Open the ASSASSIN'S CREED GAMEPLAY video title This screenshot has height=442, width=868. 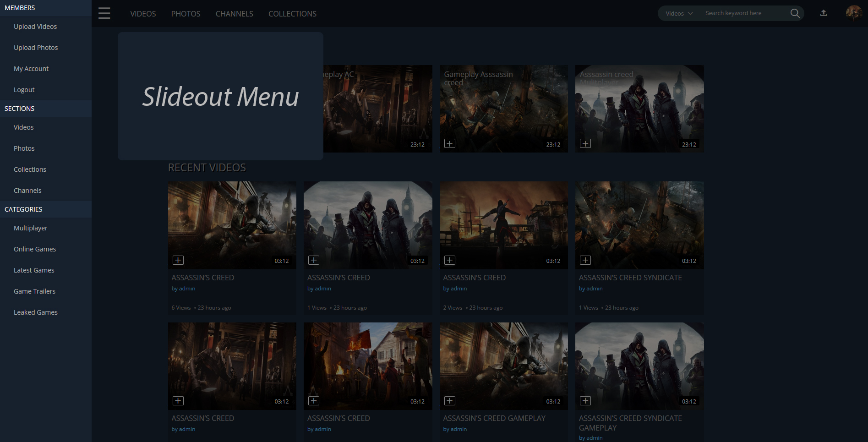click(x=494, y=418)
